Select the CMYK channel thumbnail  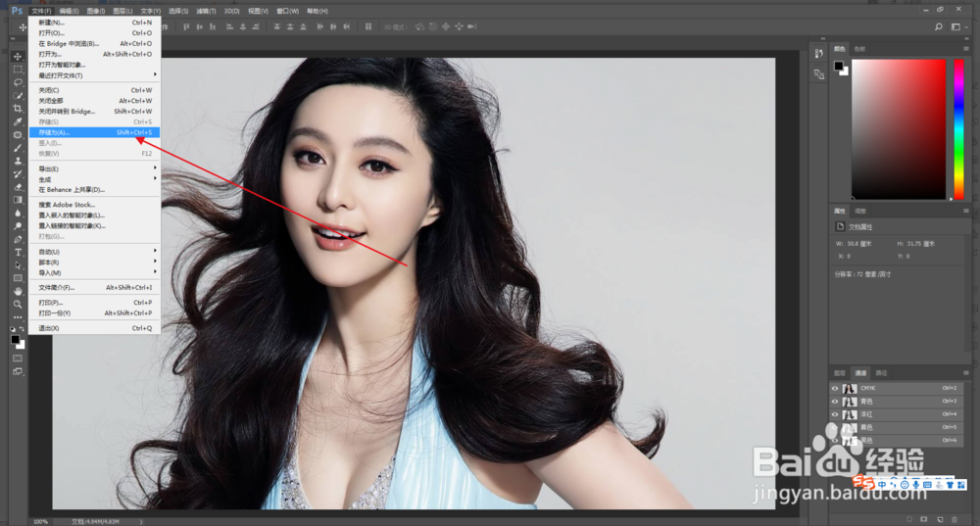[850, 388]
